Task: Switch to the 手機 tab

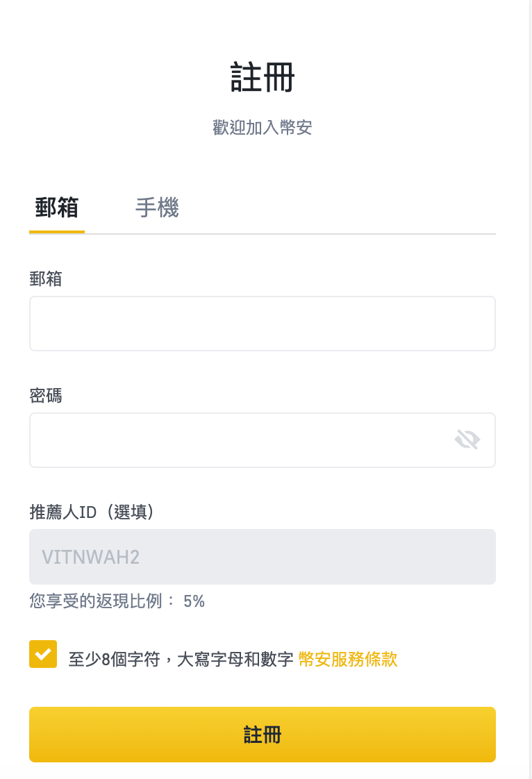Action: [157, 208]
